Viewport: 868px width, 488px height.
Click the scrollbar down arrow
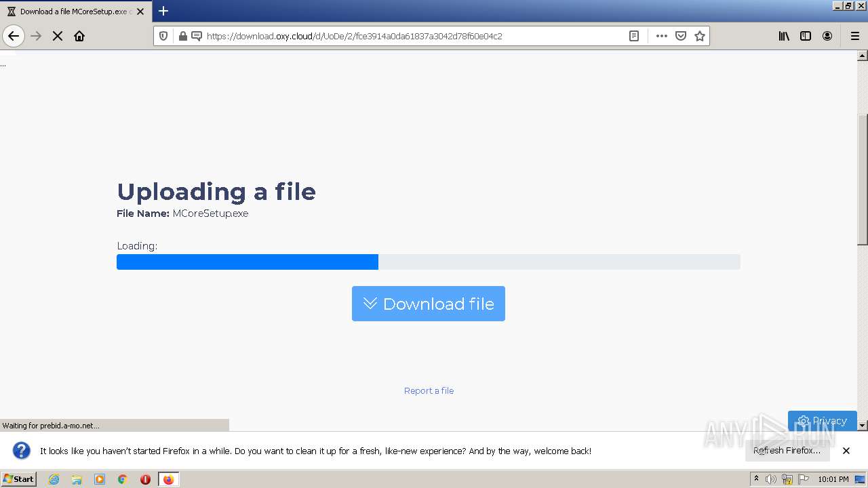pyautogui.click(x=863, y=426)
